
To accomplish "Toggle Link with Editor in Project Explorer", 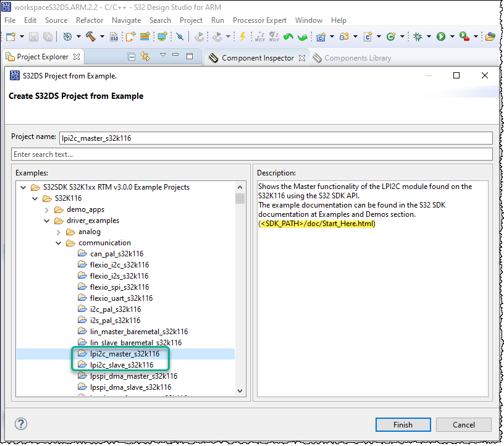I will pyautogui.click(x=145, y=57).
